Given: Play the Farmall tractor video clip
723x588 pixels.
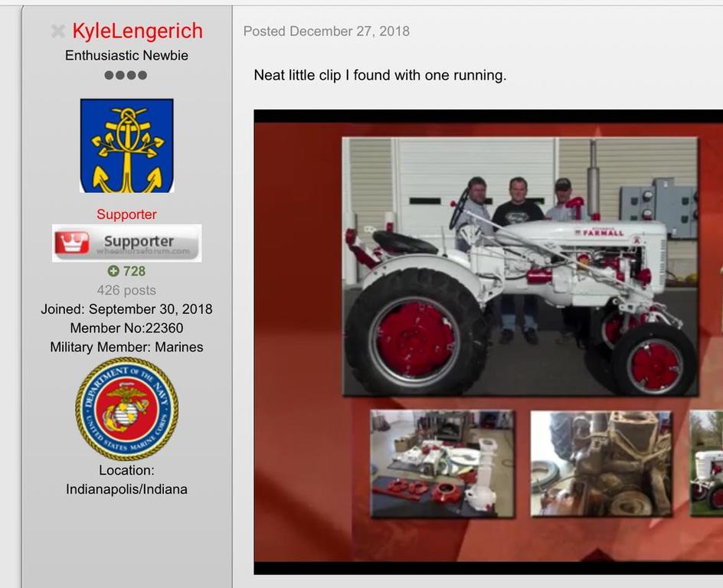Looking at the screenshot, I should [519, 266].
